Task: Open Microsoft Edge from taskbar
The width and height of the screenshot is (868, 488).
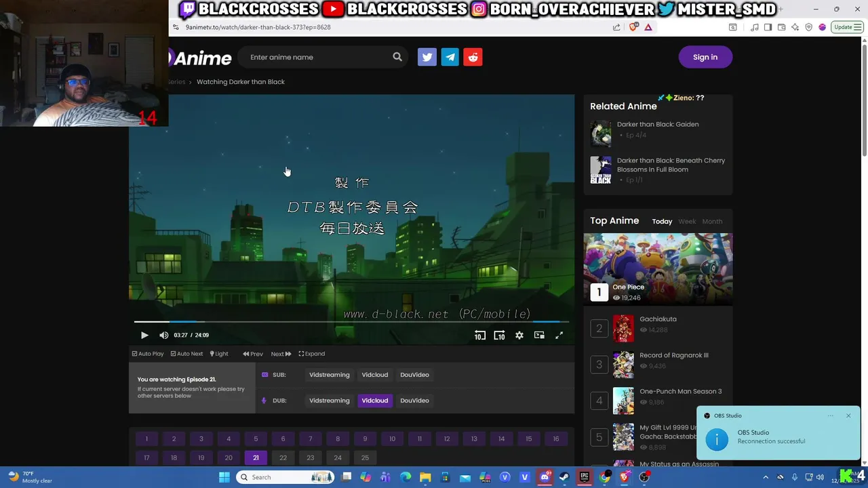Action: 406,477
